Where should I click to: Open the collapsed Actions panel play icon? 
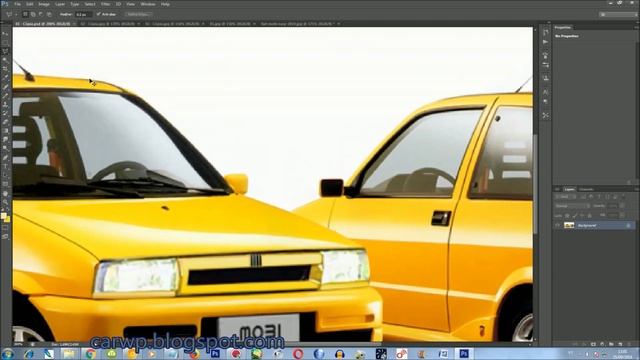[546, 42]
